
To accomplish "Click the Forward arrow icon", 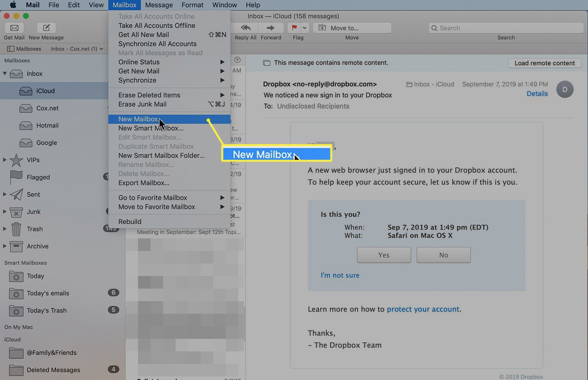I will pyautogui.click(x=270, y=28).
